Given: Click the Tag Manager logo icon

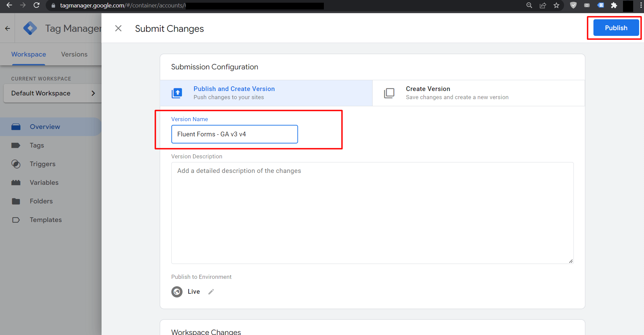Looking at the screenshot, I should 30,28.
